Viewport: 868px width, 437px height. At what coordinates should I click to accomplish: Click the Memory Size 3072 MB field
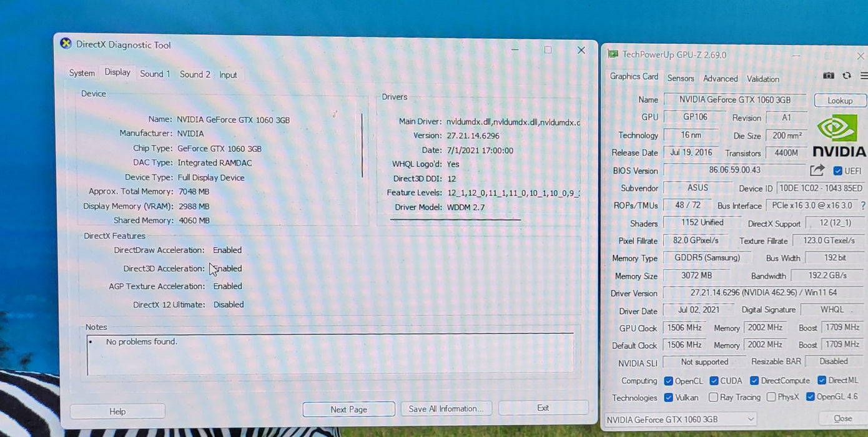pos(696,275)
